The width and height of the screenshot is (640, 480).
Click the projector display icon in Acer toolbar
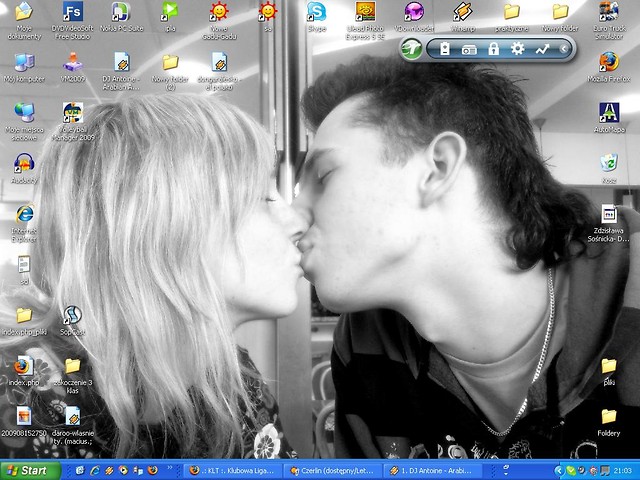[469, 49]
